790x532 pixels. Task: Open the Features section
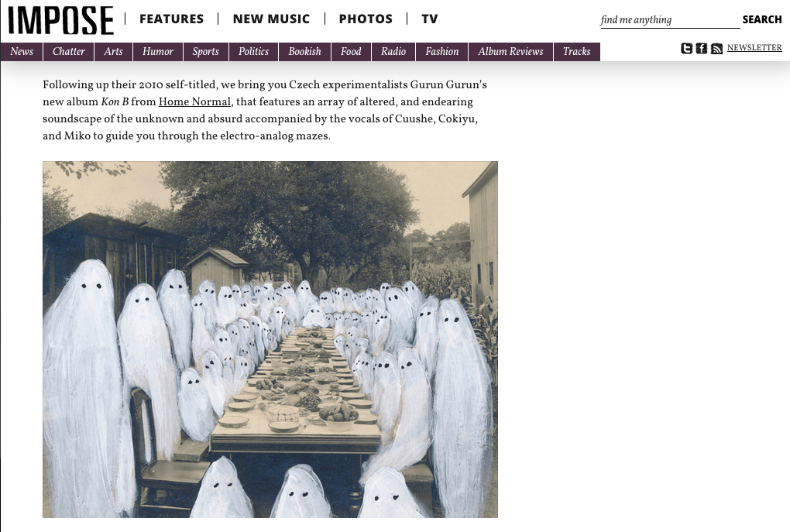[x=171, y=19]
